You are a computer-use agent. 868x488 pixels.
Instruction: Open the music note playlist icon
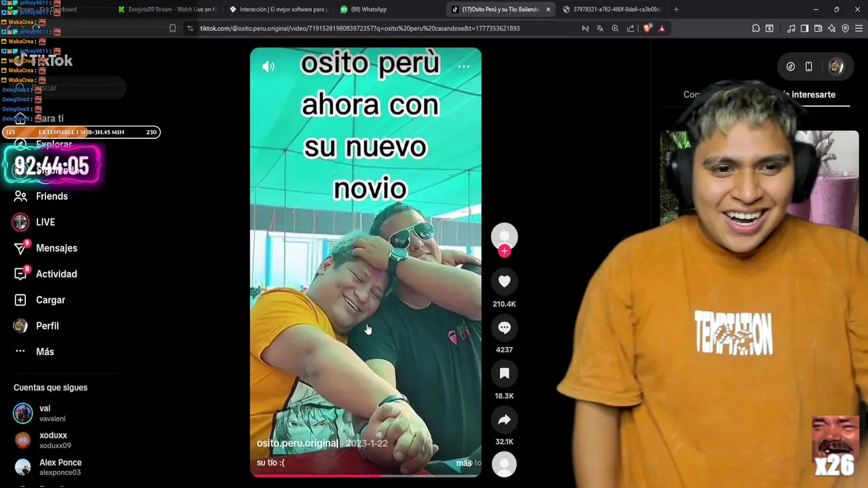[791, 28]
